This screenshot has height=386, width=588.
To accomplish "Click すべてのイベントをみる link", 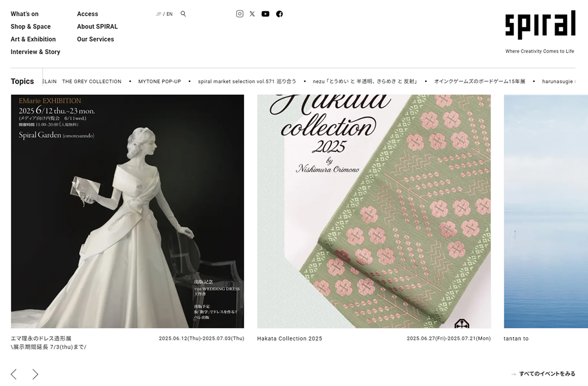I will pyautogui.click(x=547, y=374).
